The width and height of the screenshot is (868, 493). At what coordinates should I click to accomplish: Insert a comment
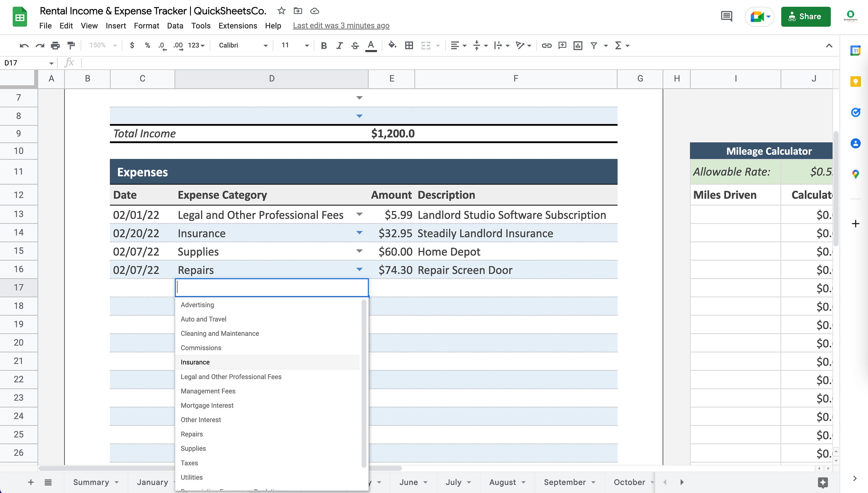point(562,45)
